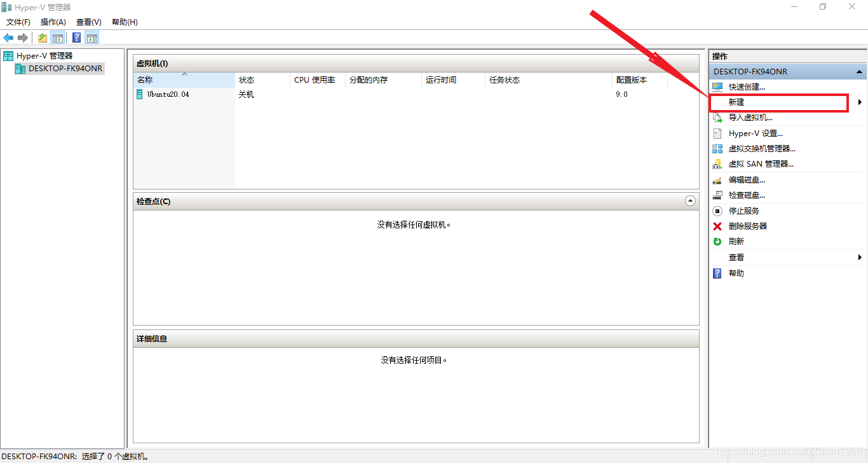Open the 新建 action submenu
The height and width of the screenshot is (463, 868).
coord(736,102)
